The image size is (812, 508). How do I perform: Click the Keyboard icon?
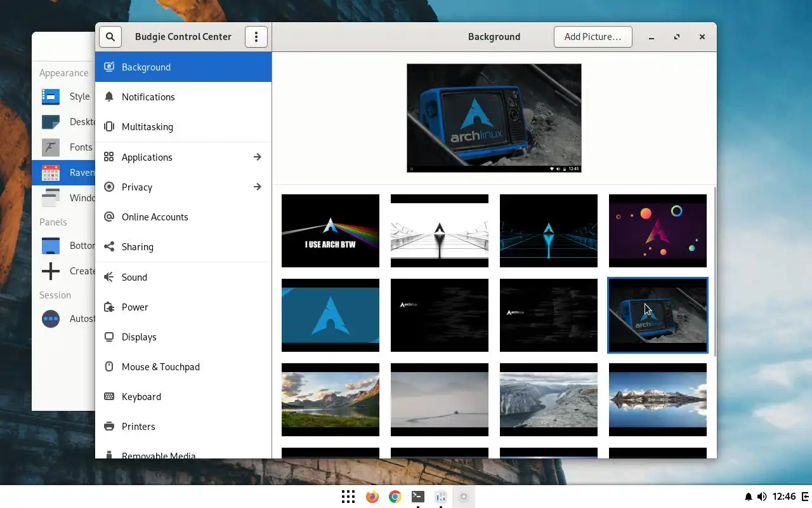(109, 396)
